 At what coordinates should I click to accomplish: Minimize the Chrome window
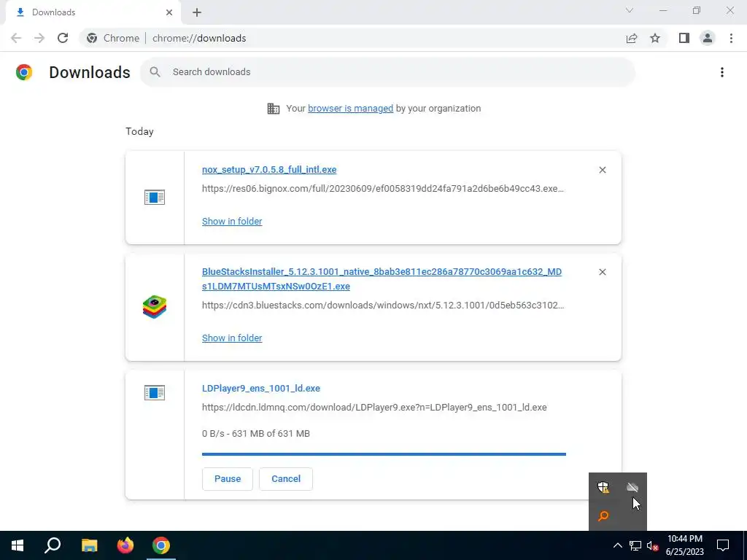(663, 10)
